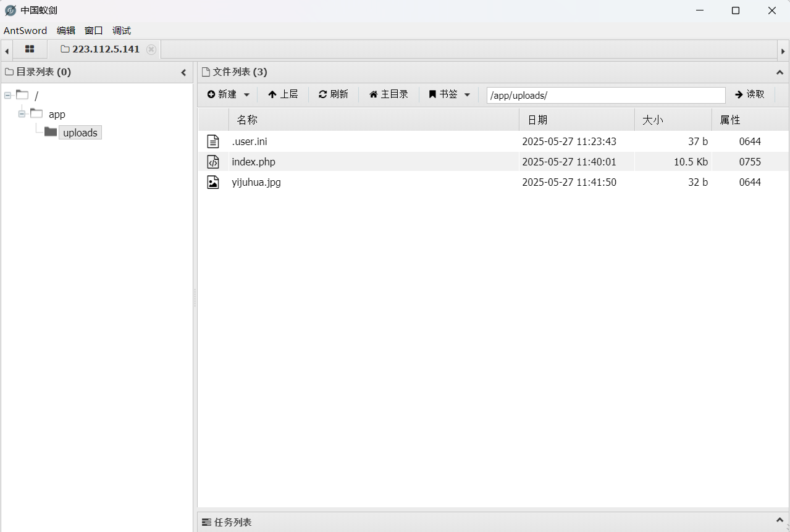Click date 2025-05-27 11:40:01
The height and width of the screenshot is (532, 790).
(569, 162)
